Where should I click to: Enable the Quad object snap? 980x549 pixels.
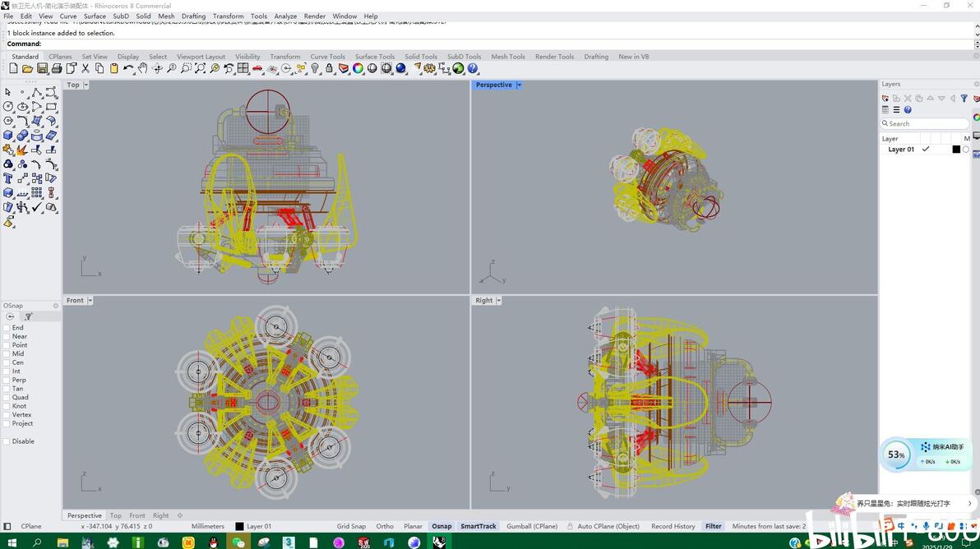[x=7, y=397]
